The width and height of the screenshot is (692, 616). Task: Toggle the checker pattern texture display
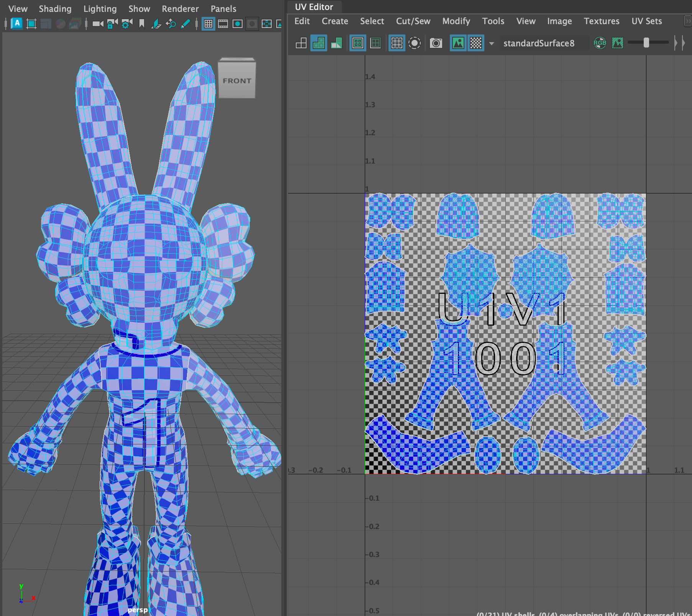coord(476,43)
